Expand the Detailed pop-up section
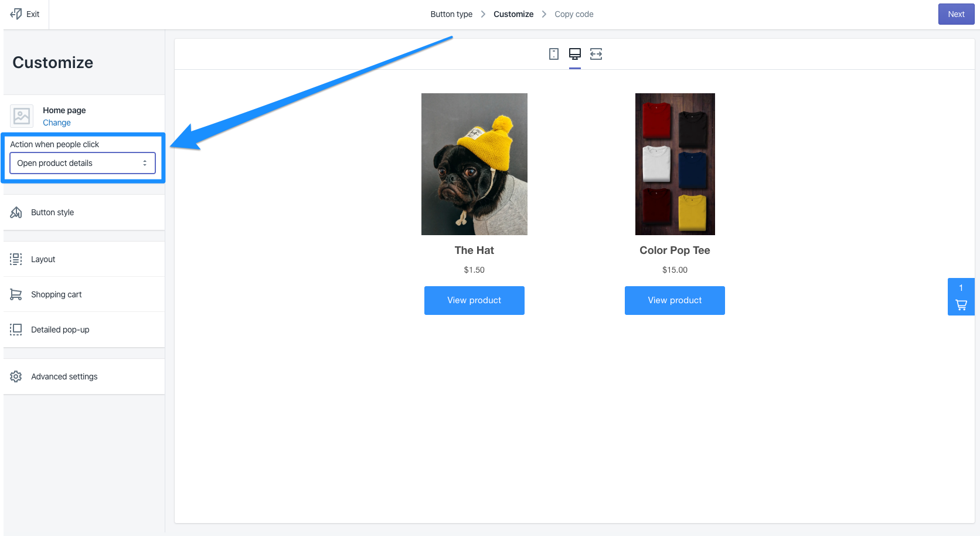Image resolution: width=980 pixels, height=536 pixels. [60, 330]
